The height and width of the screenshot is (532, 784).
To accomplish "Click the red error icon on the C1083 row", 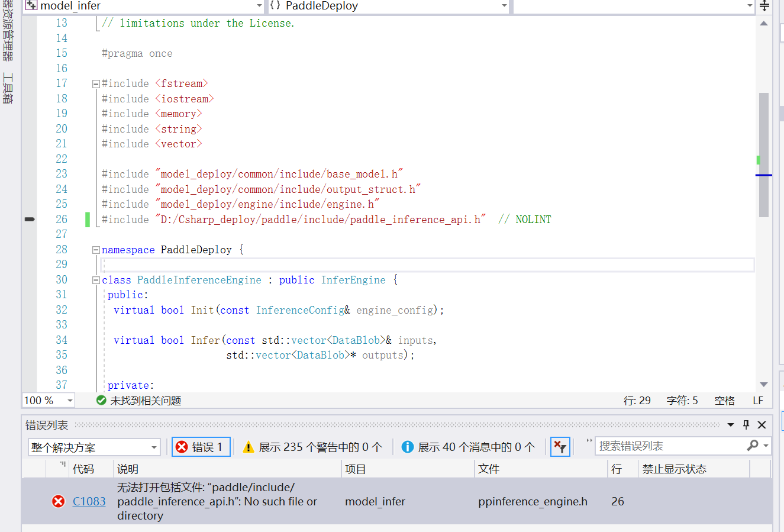I will click(x=57, y=501).
